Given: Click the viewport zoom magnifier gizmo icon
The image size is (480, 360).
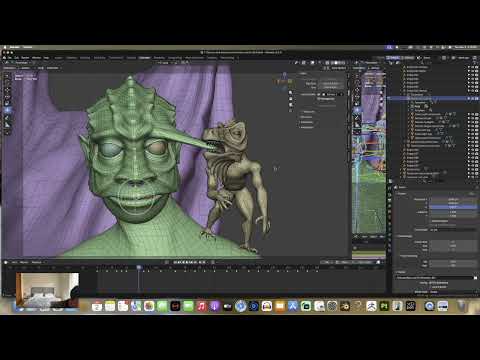Looking at the screenshot, I should click(x=290, y=92).
